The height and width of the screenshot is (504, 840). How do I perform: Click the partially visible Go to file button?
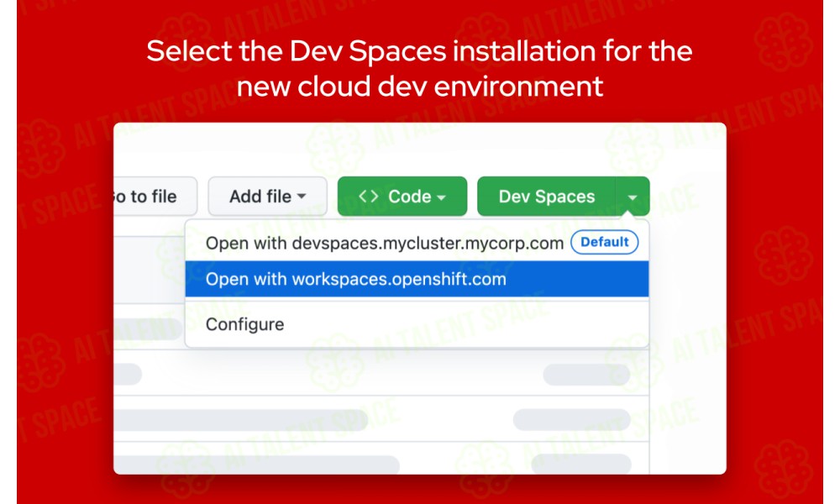pos(155,197)
